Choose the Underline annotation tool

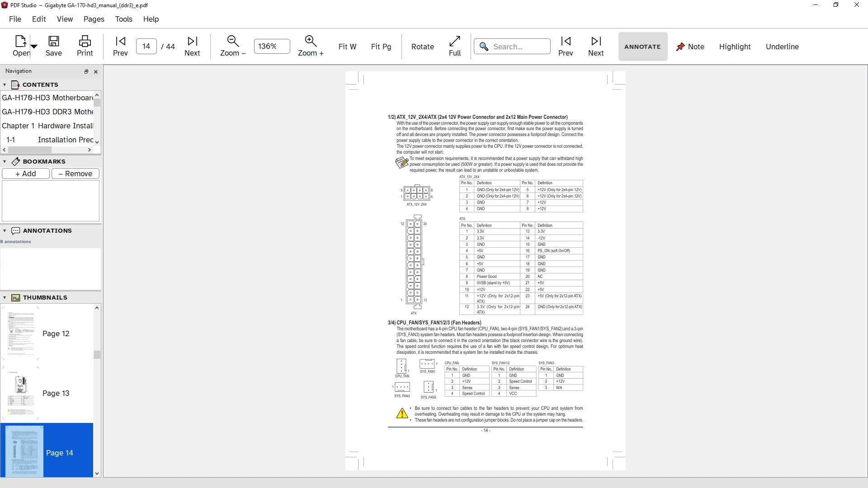[782, 47]
